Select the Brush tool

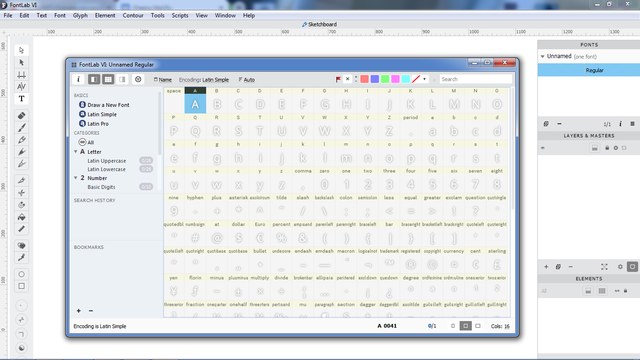[x=22, y=128]
